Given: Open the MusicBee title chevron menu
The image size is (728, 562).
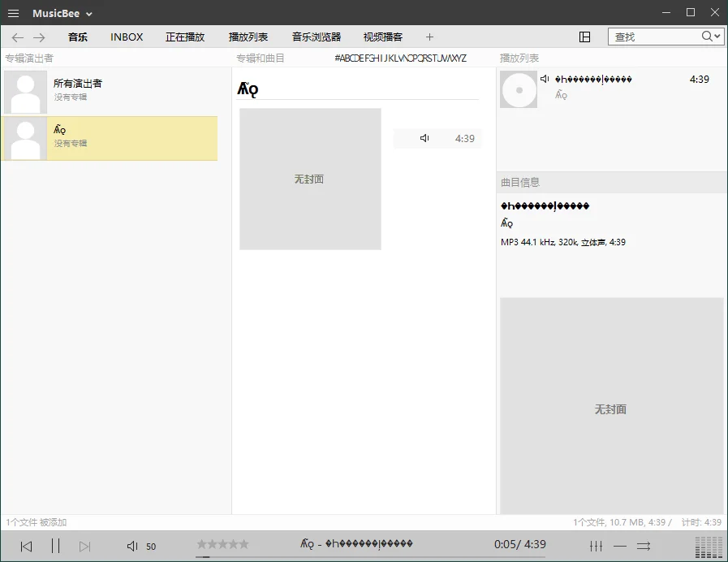Looking at the screenshot, I should pyautogui.click(x=88, y=12).
